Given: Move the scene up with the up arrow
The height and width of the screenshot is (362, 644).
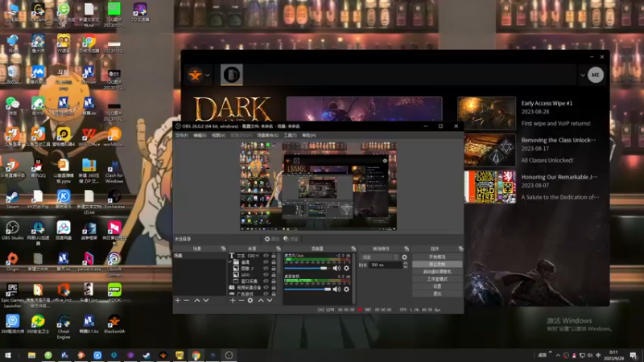Looking at the screenshot, I should (x=197, y=300).
